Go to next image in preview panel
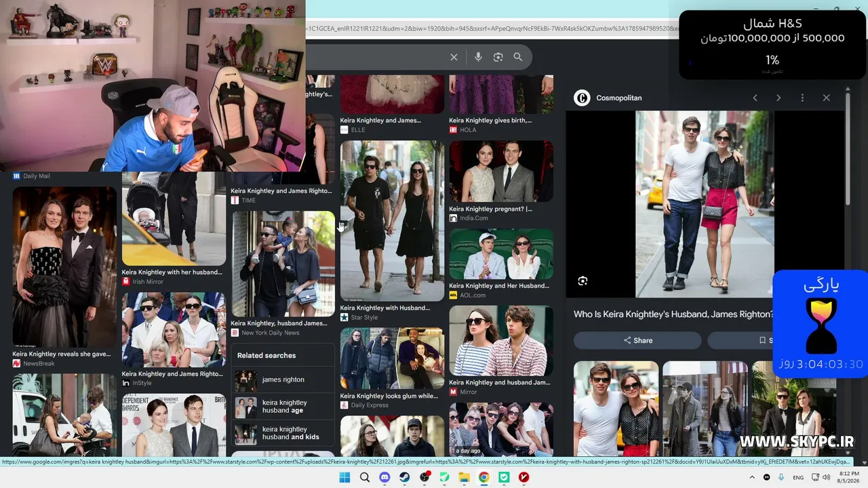This screenshot has width=868, height=488. click(778, 98)
